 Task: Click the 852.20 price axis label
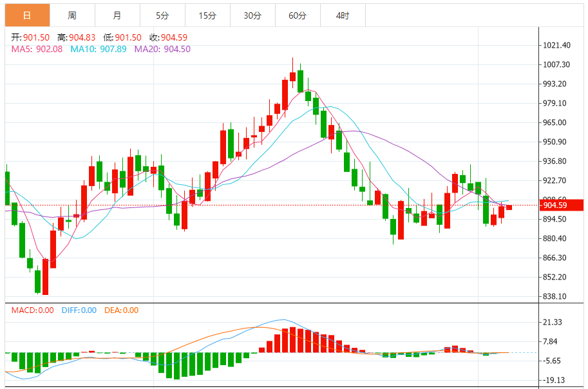pos(555,277)
